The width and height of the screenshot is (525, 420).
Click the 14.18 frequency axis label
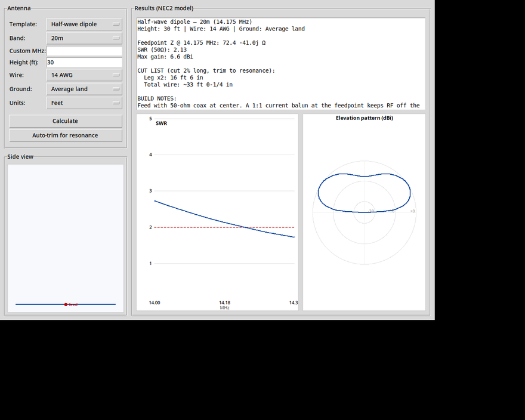[x=225, y=303]
